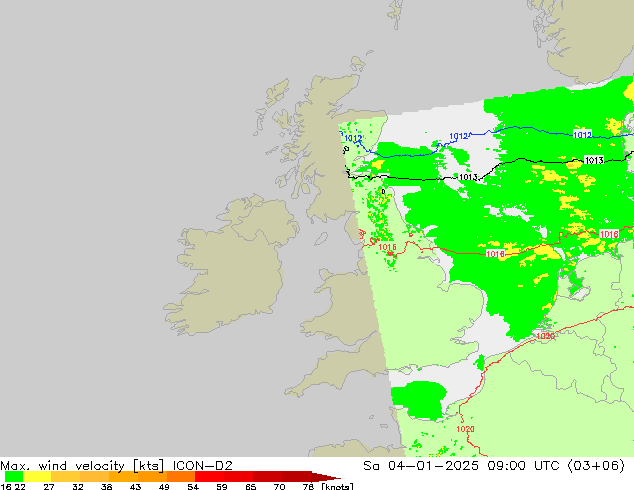Click legend value '27'
Viewport: 634px width, 490px height.
pos(49,486)
